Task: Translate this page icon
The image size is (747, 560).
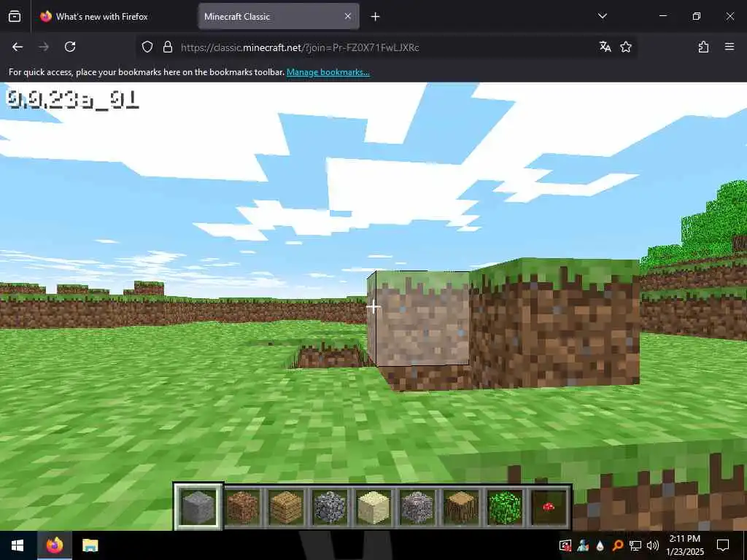Action: click(x=605, y=47)
